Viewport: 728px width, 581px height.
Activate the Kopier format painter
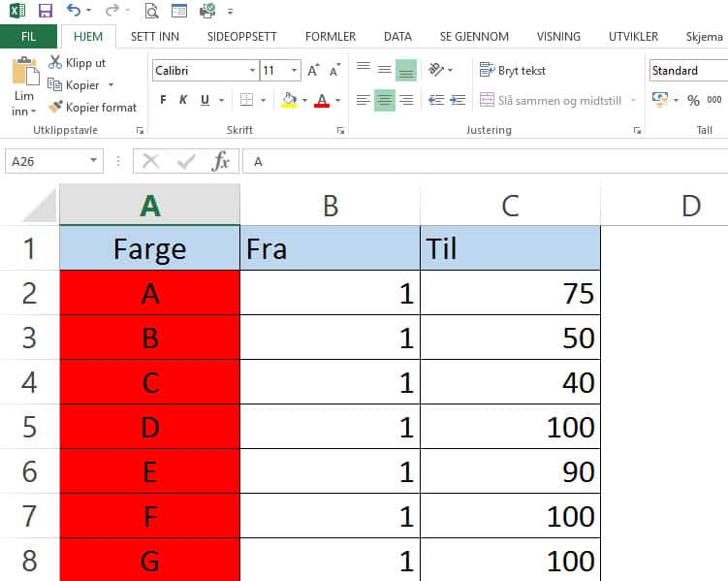click(92, 108)
